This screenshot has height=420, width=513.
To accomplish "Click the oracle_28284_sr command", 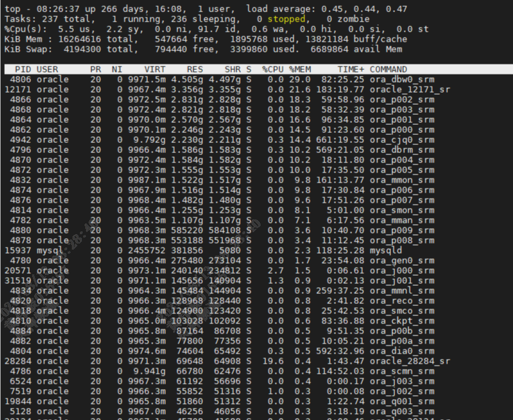I will coord(410,362).
